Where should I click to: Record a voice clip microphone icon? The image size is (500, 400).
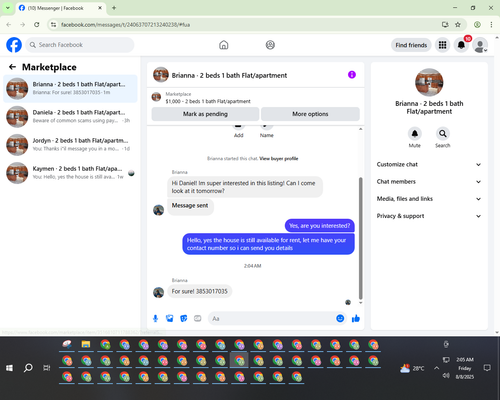[x=155, y=318]
